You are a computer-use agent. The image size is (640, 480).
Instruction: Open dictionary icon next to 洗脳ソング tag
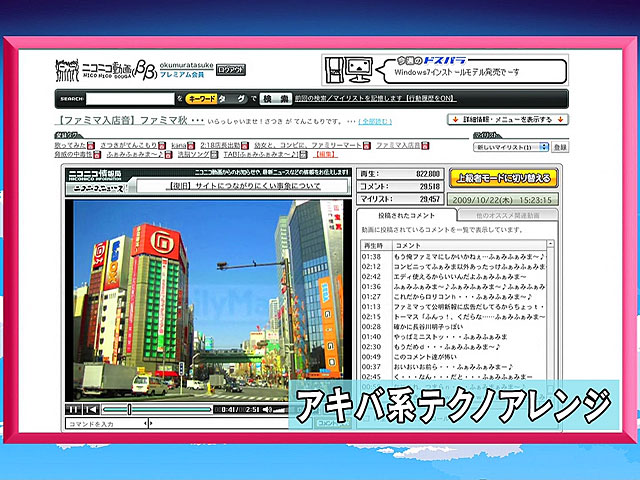point(214,155)
